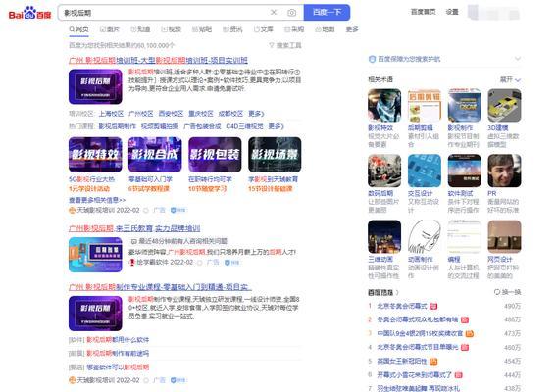Click the first result's purple 影视后期 thumbnail
The height and width of the screenshot is (392, 557).
(95, 86)
